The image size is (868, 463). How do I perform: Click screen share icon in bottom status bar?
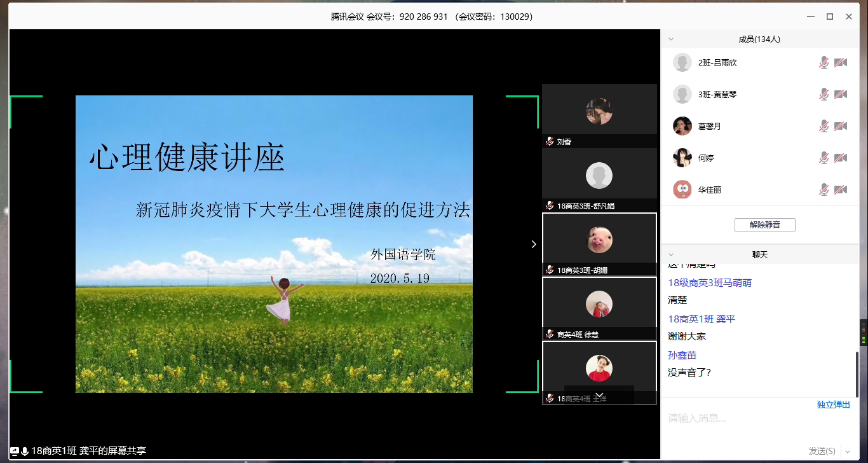click(x=15, y=451)
